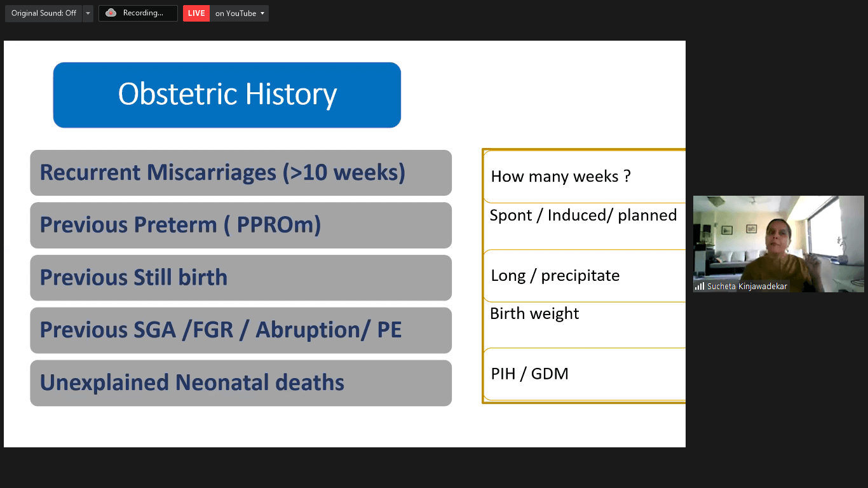The width and height of the screenshot is (868, 488).
Task: Click the Previous Still birth box
Action: 241,278
